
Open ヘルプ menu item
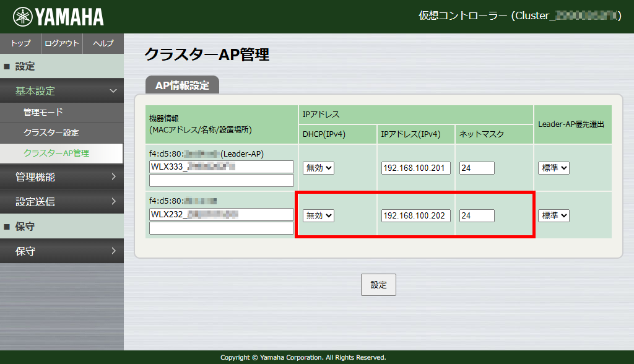pyautogui.click(x=103, y=43)
